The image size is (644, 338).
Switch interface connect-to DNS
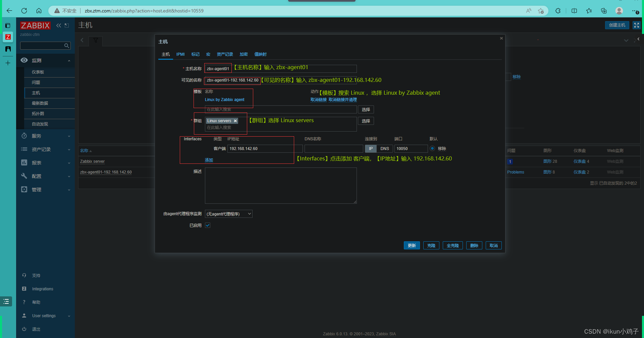(385, 149)
